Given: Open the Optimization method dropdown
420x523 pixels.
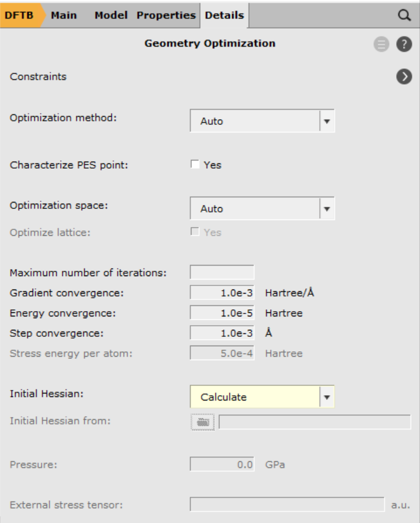Looking at the screenshot, I should click(x=262, y=121).
